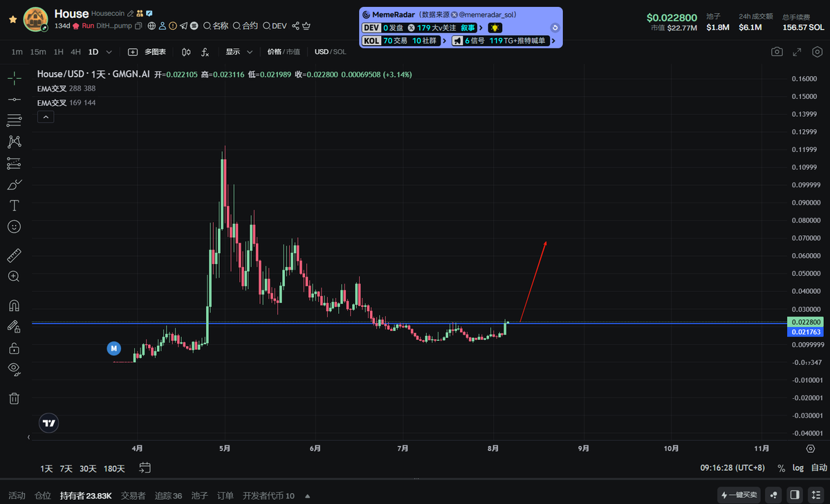Open chart settings hexagon icon top right

816,52
